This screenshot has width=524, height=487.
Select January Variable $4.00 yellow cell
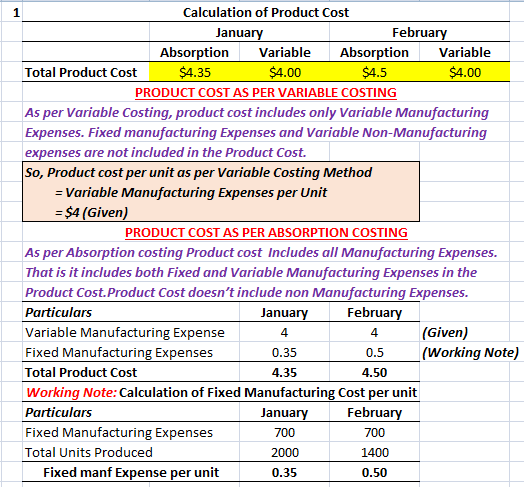pyautogui.click(x=285, y=72)
